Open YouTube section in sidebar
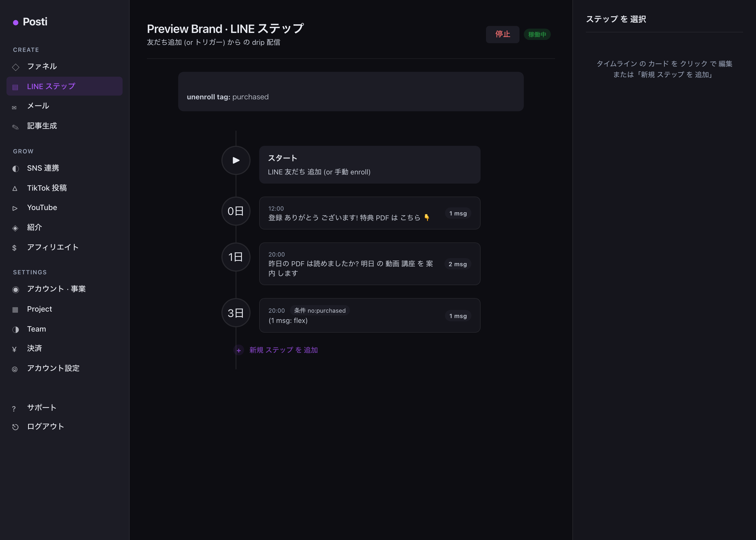756x540 pixels. 65,207
